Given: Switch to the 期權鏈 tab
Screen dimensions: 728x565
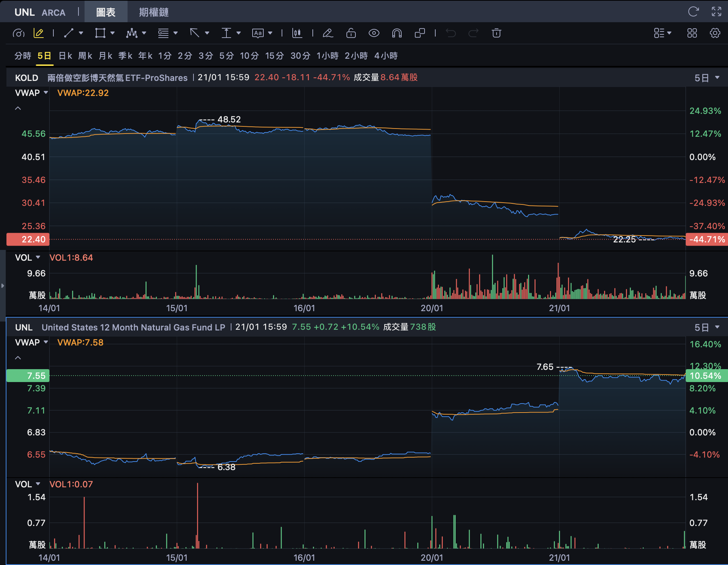Looking at the screenshot, I should [x=154, y=12].
